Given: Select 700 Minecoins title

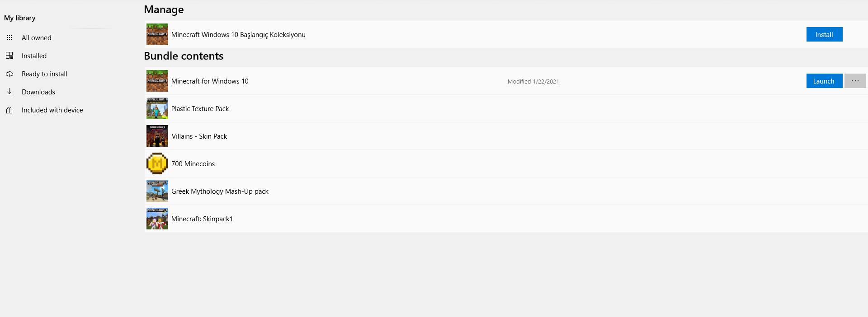Looking at the screenshot, I should click(193, 164).
